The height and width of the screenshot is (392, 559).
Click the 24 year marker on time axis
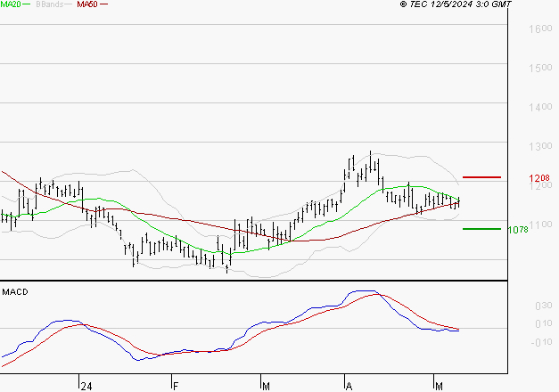click(x=86, y=387)
